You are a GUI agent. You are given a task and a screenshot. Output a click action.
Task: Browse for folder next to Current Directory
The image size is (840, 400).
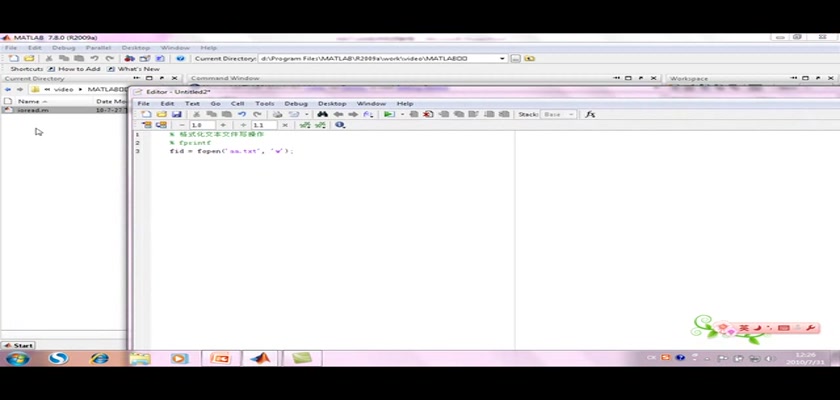[x=515, y=58]
